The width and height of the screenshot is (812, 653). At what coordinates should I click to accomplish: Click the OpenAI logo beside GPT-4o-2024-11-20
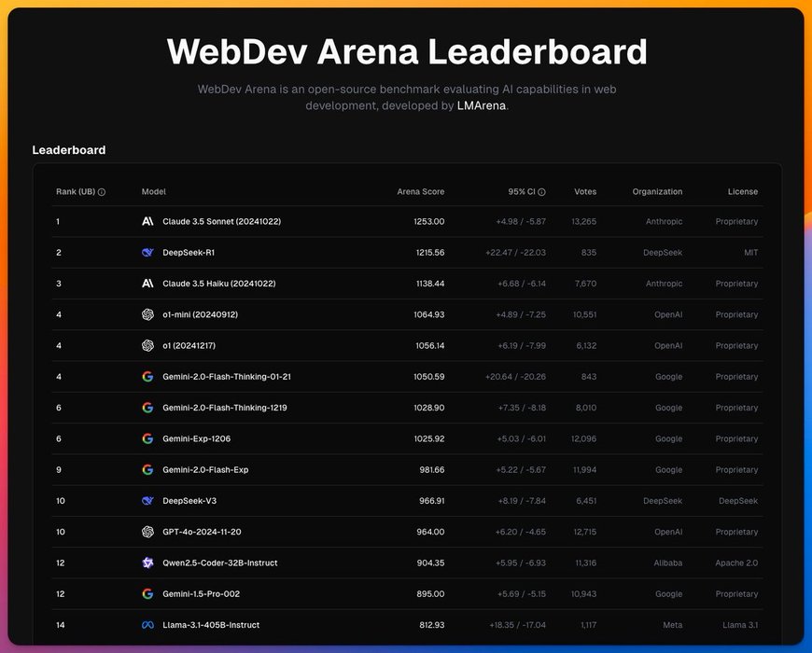(x=147, y=532)
